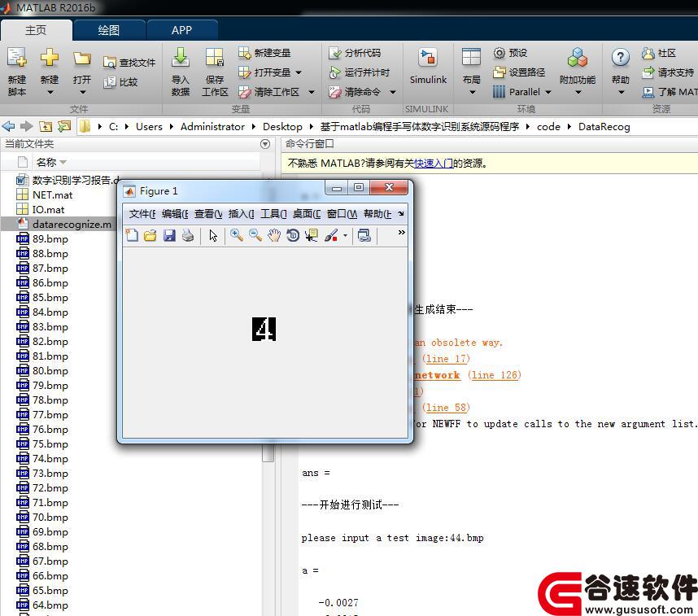
Task: Select the Brush data tool in Figure 1
Action: (331, 235)
